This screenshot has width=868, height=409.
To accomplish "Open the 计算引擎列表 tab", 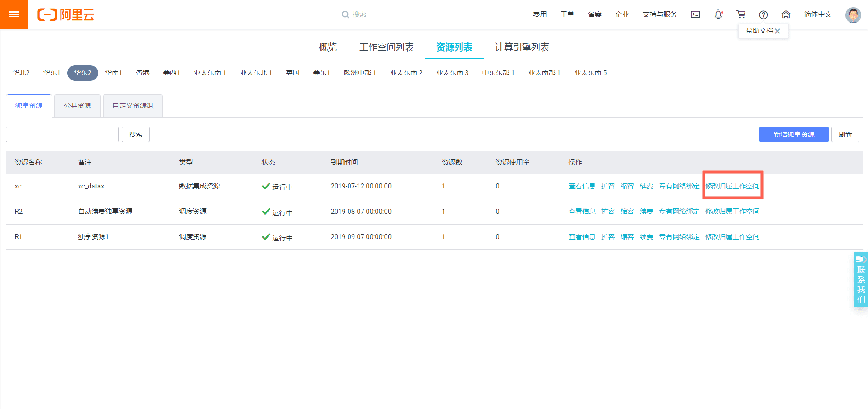I will 521,47.
